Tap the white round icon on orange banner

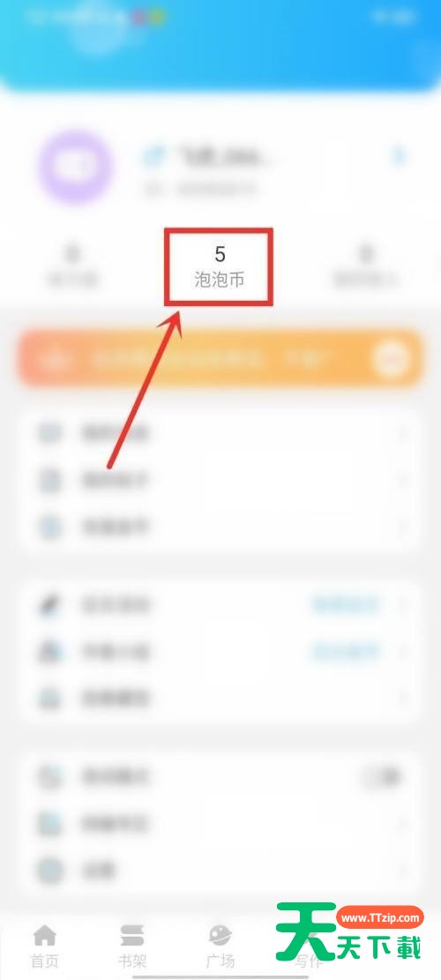click(x=391, y=359)
